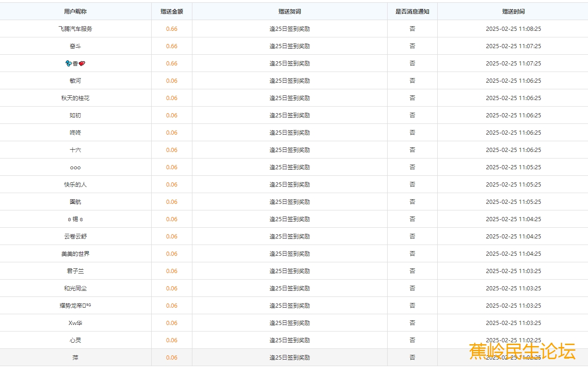Click 逢25日签到奖励 in the 君子兰 row

tap(289, 271)
